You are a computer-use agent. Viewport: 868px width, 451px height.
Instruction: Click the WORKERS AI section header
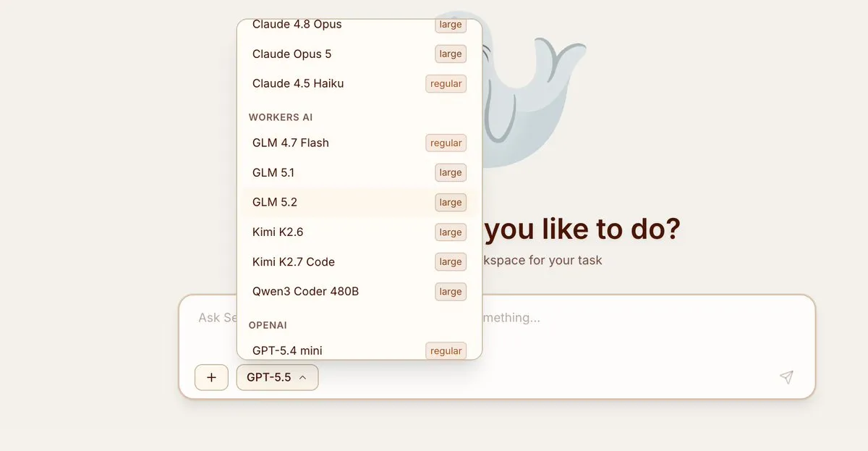[281, 117]
